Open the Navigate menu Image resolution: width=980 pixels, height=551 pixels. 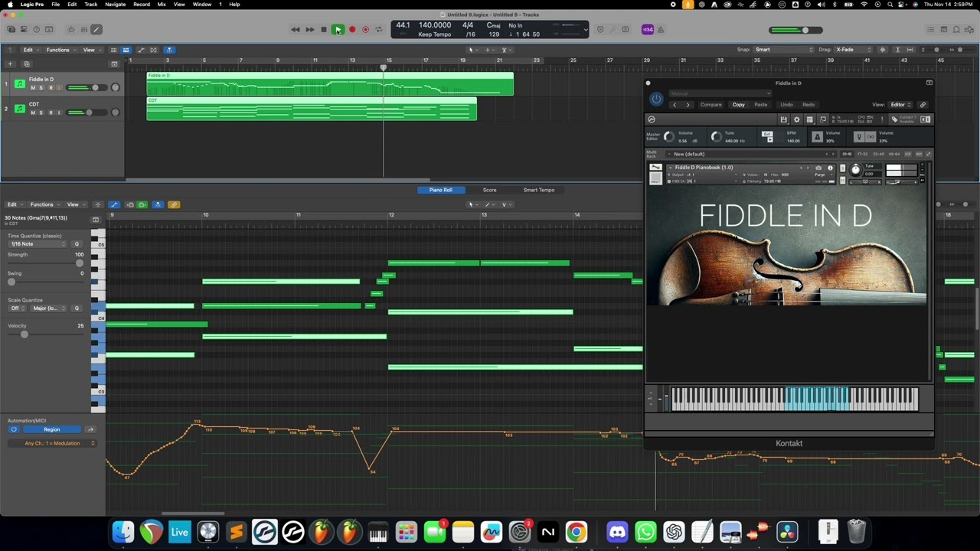tap(116, 5)
